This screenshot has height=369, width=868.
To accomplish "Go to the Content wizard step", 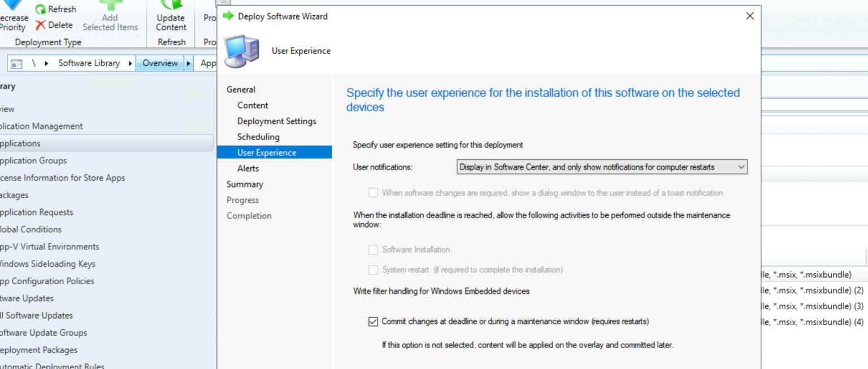I will pos(253,105).
